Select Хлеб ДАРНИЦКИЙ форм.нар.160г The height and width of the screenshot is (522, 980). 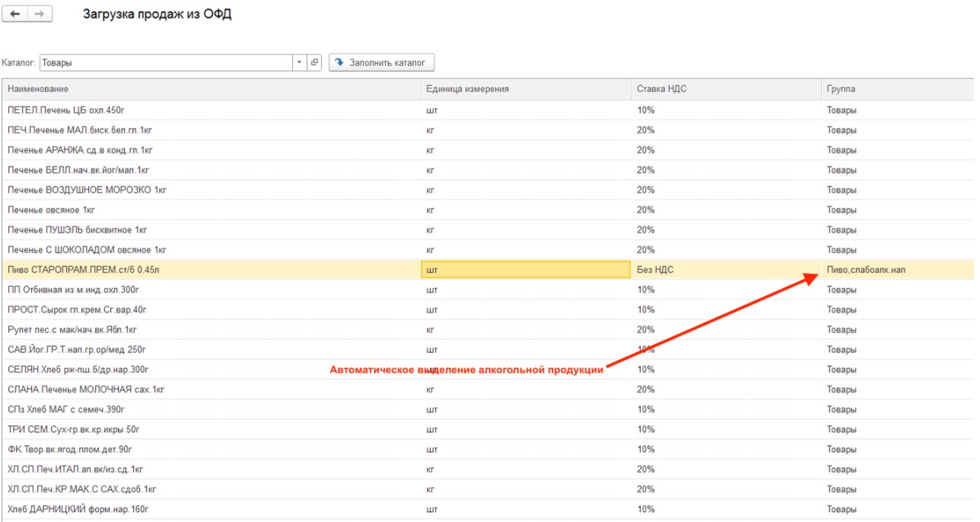488,509
